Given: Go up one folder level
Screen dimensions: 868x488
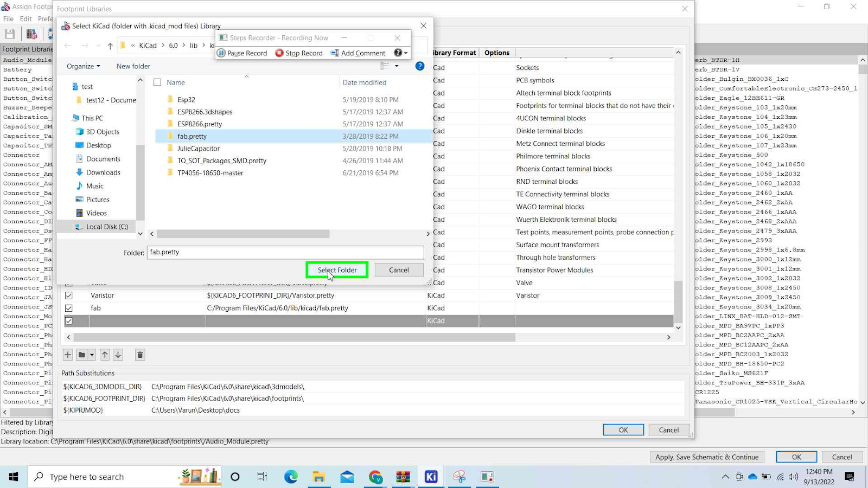Looking at the screenshot, I should click(110, 46).
